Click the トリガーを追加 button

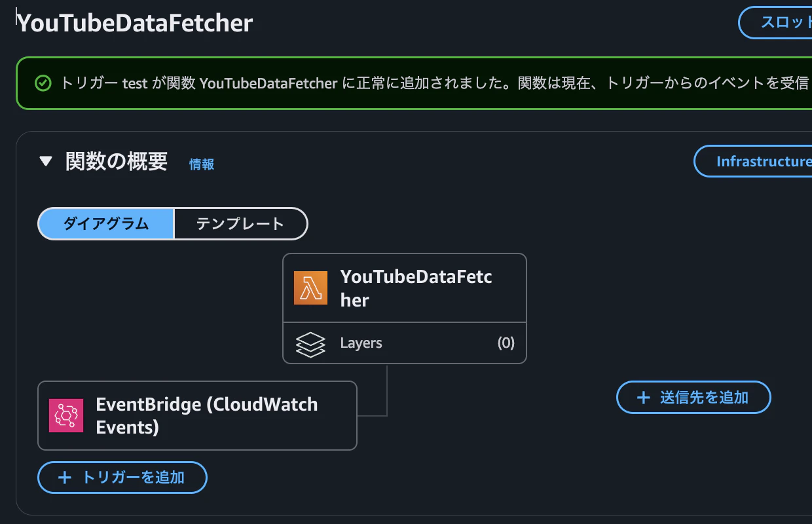[x=122, y=477]
